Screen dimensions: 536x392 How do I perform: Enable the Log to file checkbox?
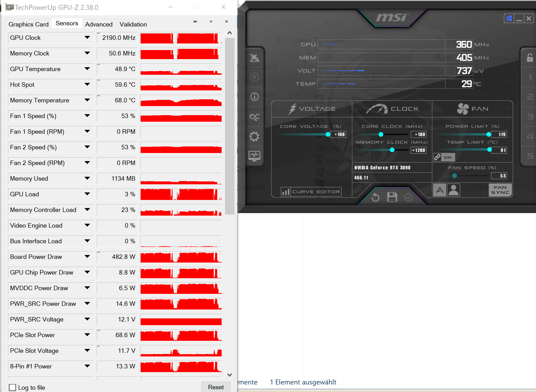(13, 388)
